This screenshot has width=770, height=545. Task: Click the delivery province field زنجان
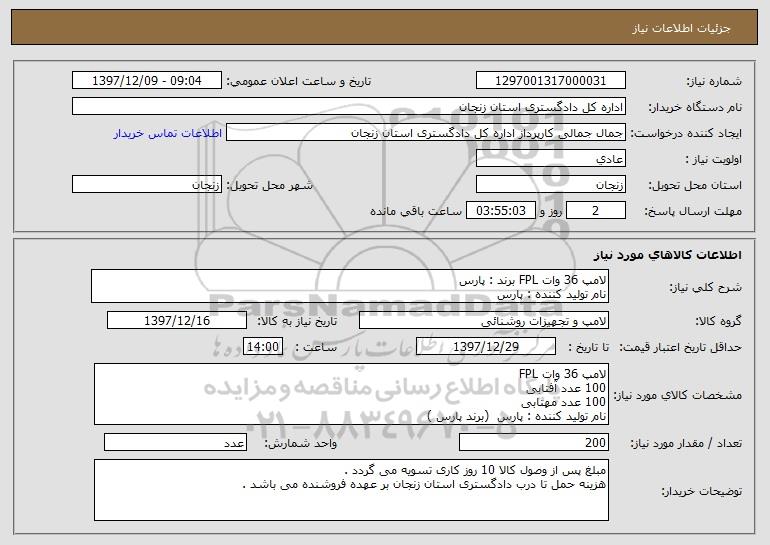[x=550, y=185]
